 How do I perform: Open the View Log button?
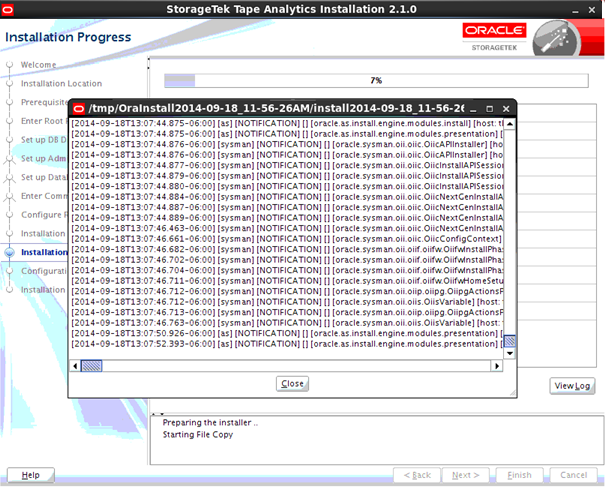tap(572, 386)
